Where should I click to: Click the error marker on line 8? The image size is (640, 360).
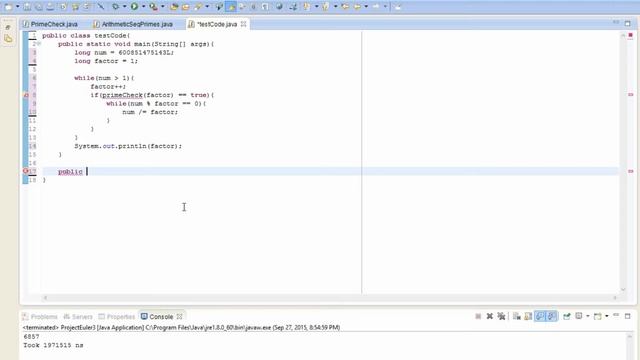[26, 95]
